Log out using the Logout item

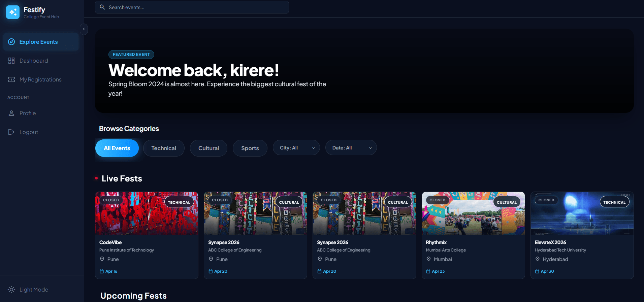click(41, 132)
